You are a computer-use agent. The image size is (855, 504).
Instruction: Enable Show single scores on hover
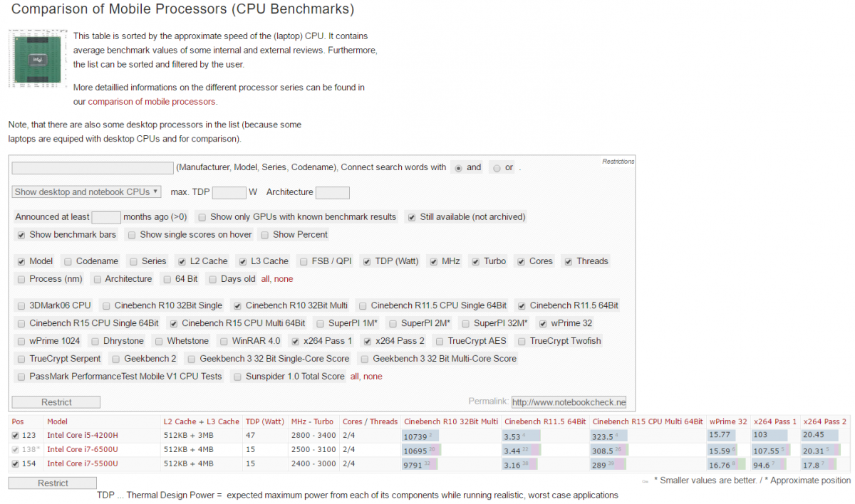tap(132, 235)
